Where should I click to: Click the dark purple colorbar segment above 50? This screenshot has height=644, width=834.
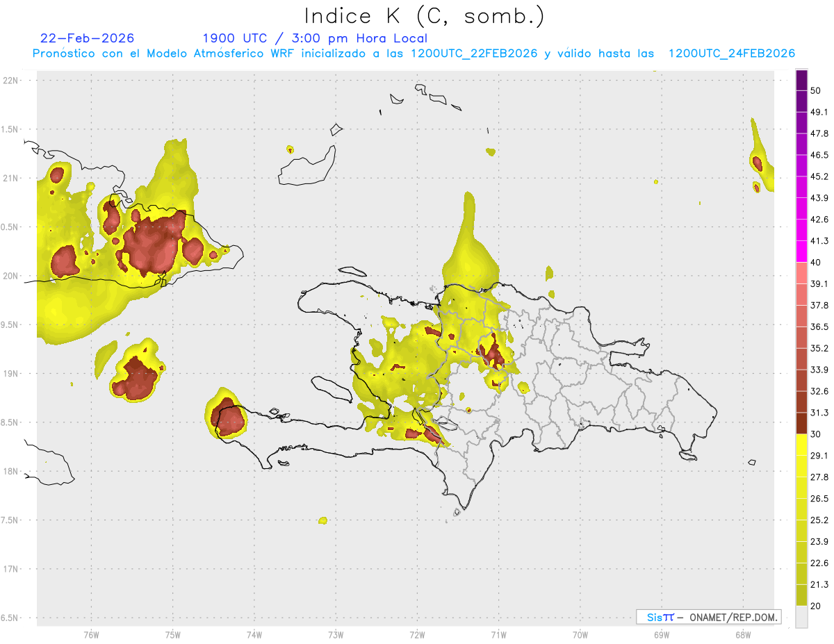(x=801, y=81)
